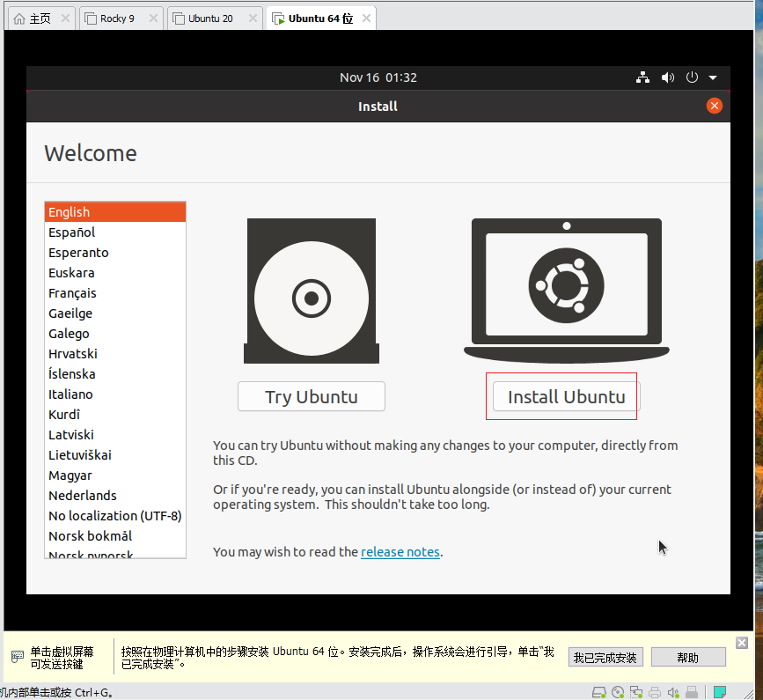763x700 pixels.
Task: Select Gaeilge in the language list
Action: coord(114,313)
